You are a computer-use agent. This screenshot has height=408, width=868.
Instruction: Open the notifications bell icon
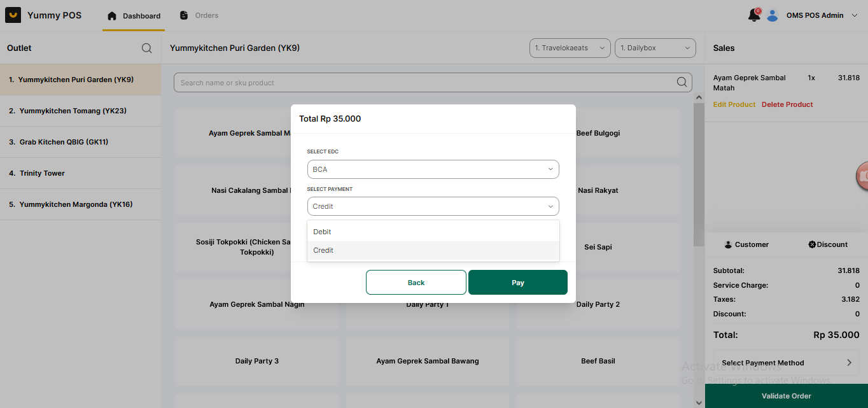pos(754,15)
